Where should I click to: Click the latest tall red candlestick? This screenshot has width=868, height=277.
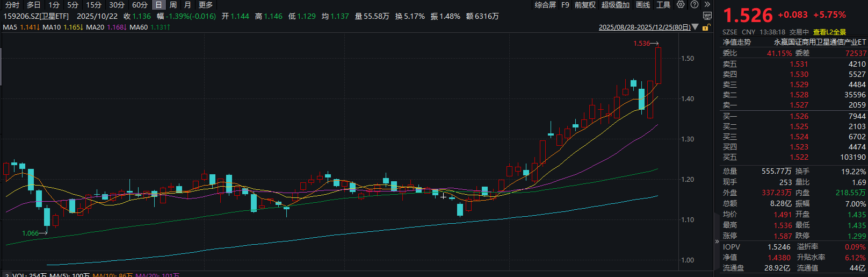pos(658,65)
